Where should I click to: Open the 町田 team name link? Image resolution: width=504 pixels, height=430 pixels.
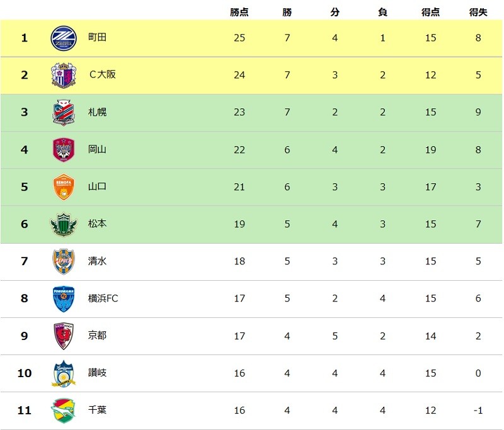point(98,38)
